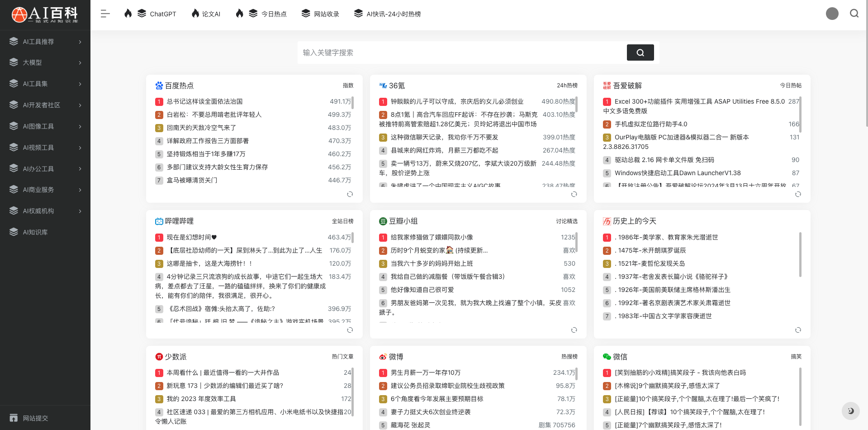Open search via top-right magnifier icon
This screenshot has height=430, width=868.
(x=854, y=14)
